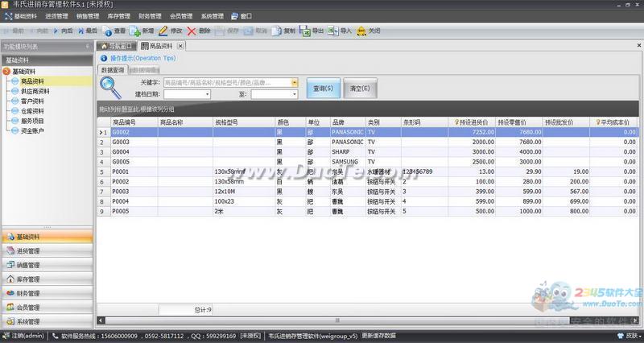Focus the 关键字 keyword input field

pyautogui.click(x=227, y=83)
